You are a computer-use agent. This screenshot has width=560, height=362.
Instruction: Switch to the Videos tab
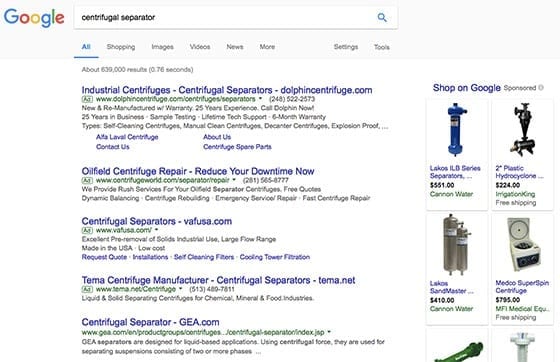pos(200,47)
